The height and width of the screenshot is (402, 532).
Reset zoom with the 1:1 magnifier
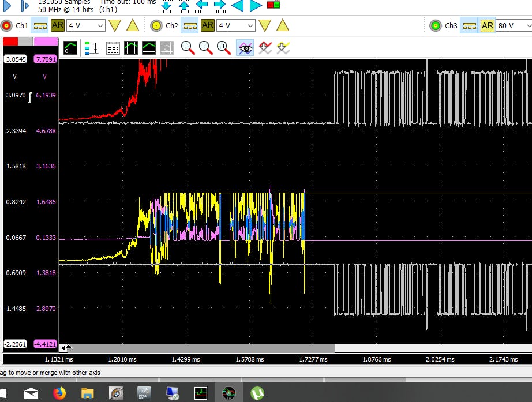point(223,48)
